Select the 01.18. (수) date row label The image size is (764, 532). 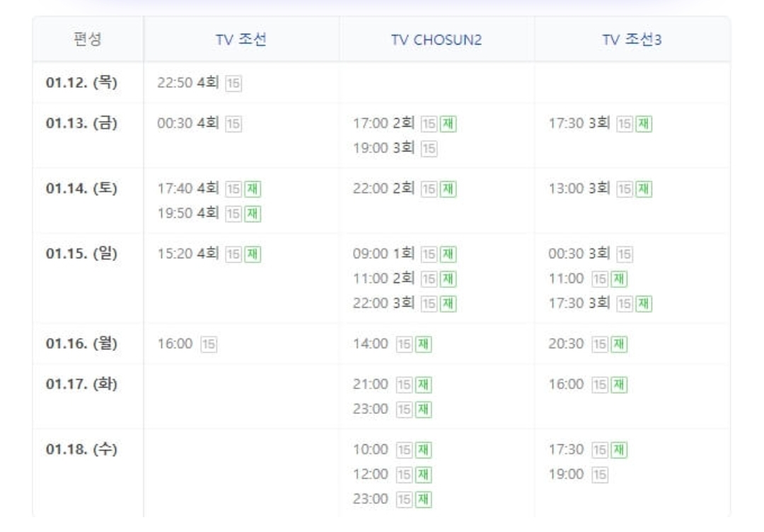(x=81, y=449)
